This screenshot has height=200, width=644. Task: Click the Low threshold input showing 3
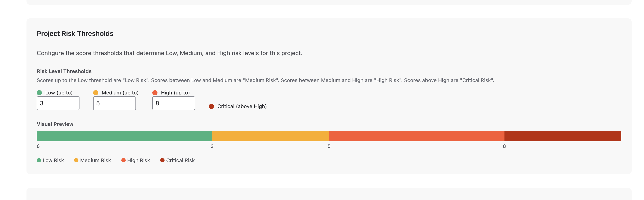(x=58, y=103)
